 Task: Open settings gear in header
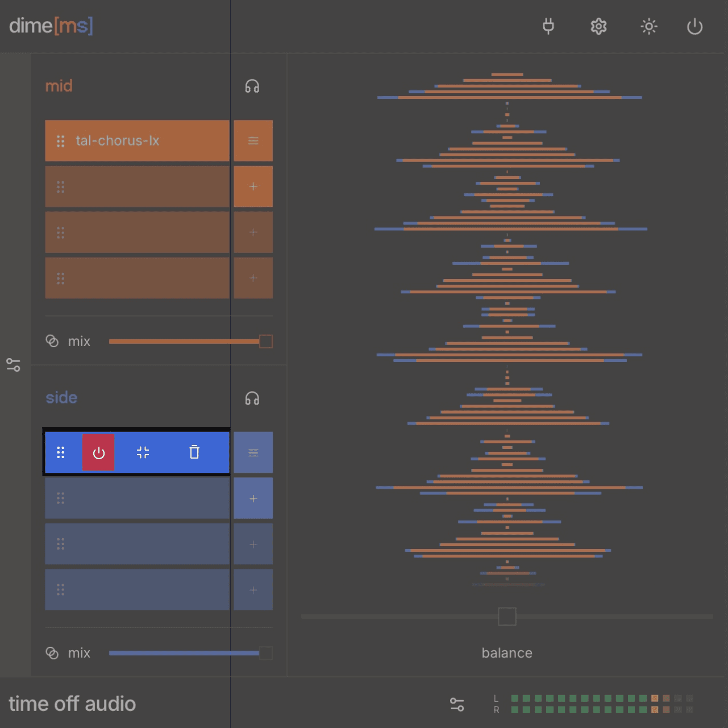pyautogui.click(x=598, y=26)
